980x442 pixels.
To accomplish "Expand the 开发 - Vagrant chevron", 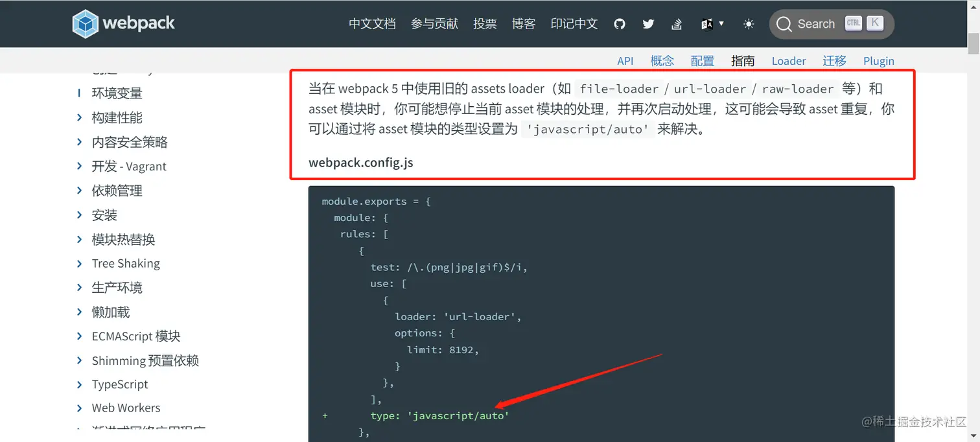I will [x=79, y=167].
